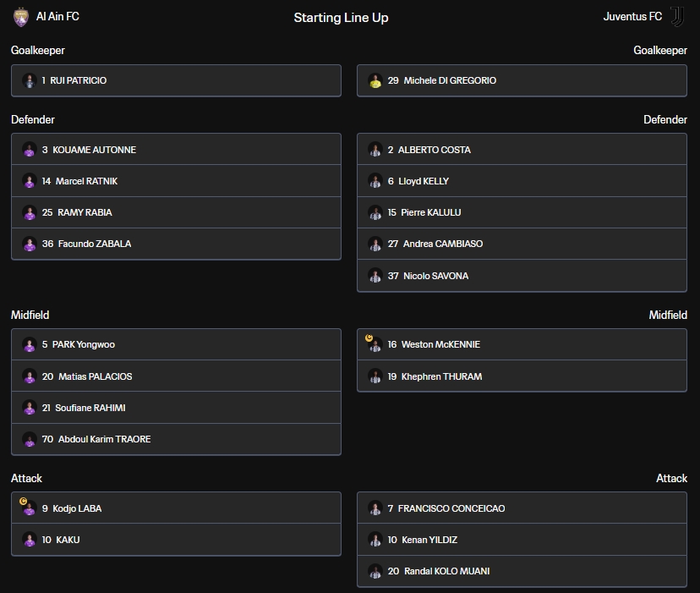Image resolution: width=700 pixels, height=593 pixels.
Task: Click the text '20 Randal KOLO MUANI'
Action: coord(439,571)
